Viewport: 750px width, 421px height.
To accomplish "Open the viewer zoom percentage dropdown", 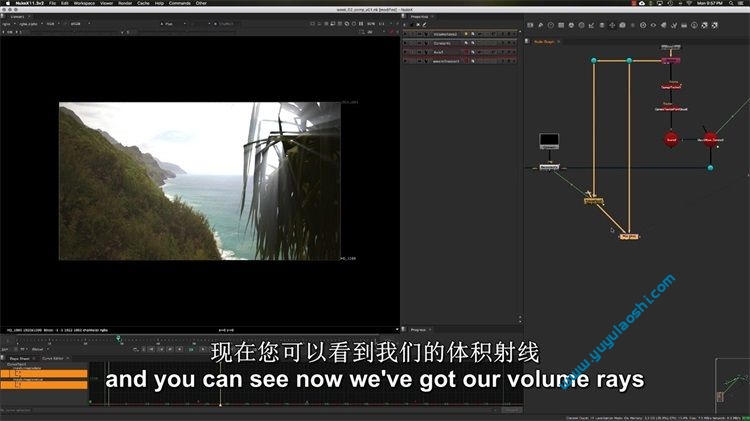I will [x=373, y=23].
